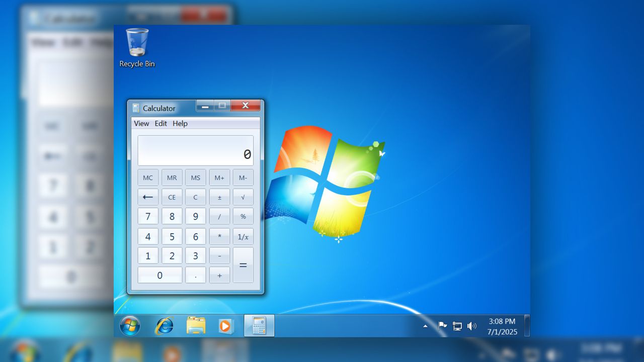Click the M+ memory add button
This screenshot has height=362, width=644.
(219, 177)
